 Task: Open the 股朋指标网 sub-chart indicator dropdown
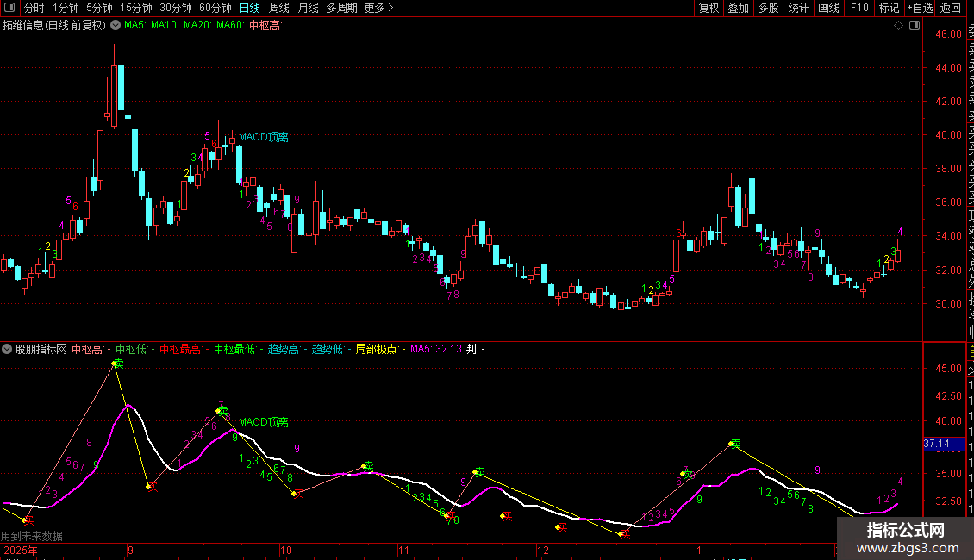(x=8, y=350)
